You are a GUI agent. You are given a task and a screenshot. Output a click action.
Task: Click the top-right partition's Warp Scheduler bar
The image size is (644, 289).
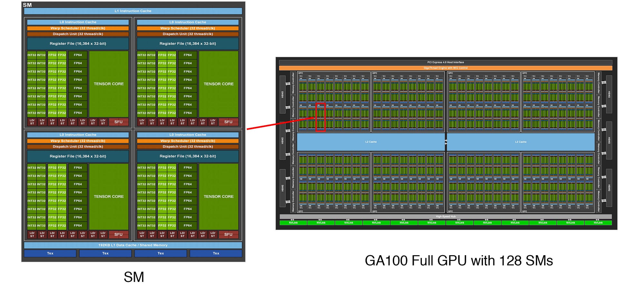(188, 28)
